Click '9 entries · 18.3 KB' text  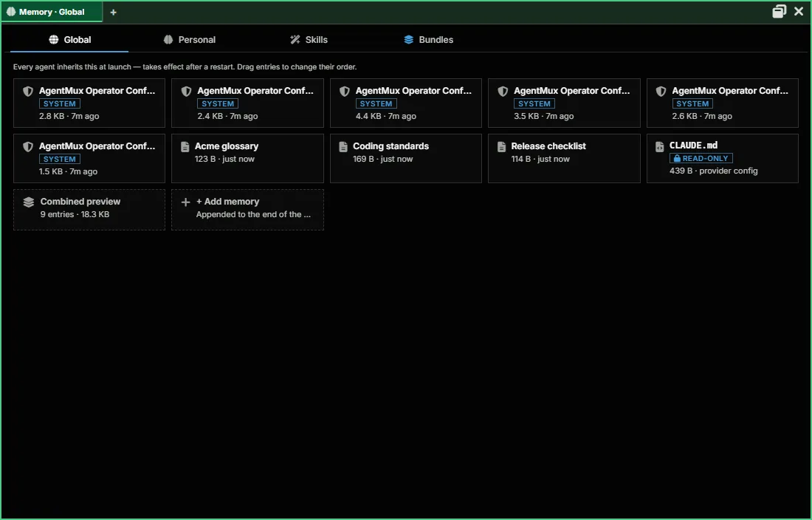(x=75, y=214)
